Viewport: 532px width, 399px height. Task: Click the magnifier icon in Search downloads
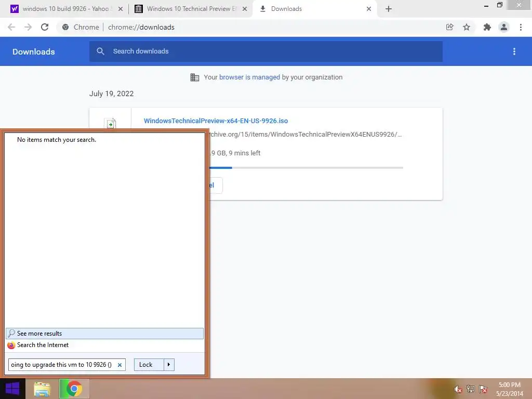(x=100, y=51)
